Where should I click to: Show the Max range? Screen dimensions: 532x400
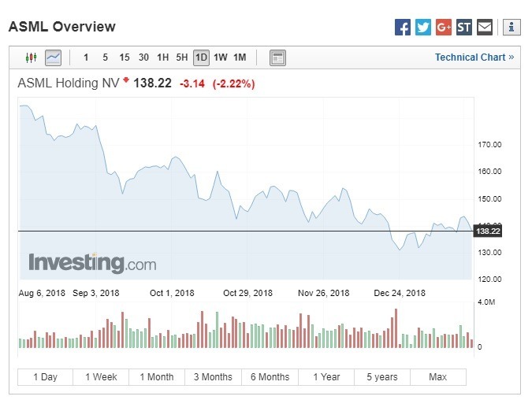pos(438,377)
